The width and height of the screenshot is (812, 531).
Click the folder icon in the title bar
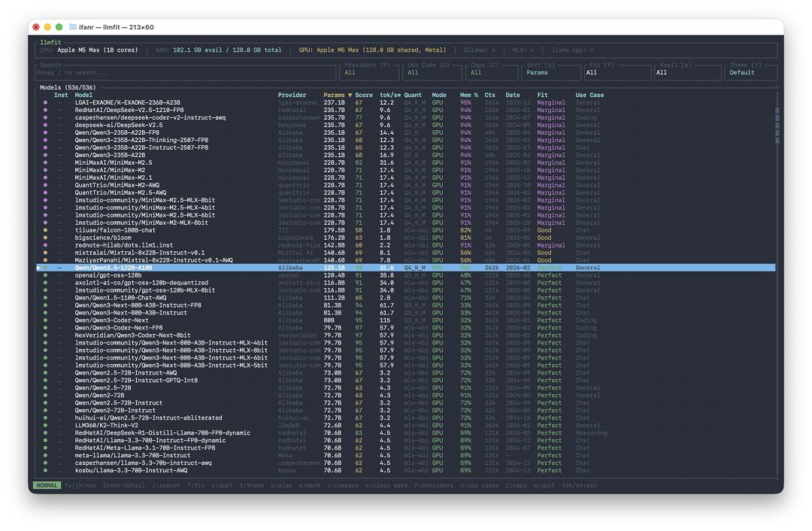72,27
